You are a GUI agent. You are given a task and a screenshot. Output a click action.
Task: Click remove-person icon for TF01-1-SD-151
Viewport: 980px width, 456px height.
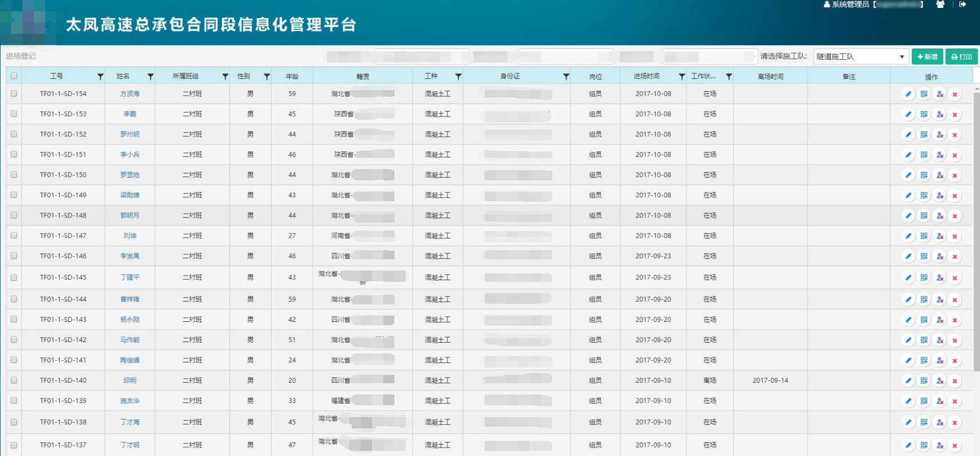coord(939,155)
